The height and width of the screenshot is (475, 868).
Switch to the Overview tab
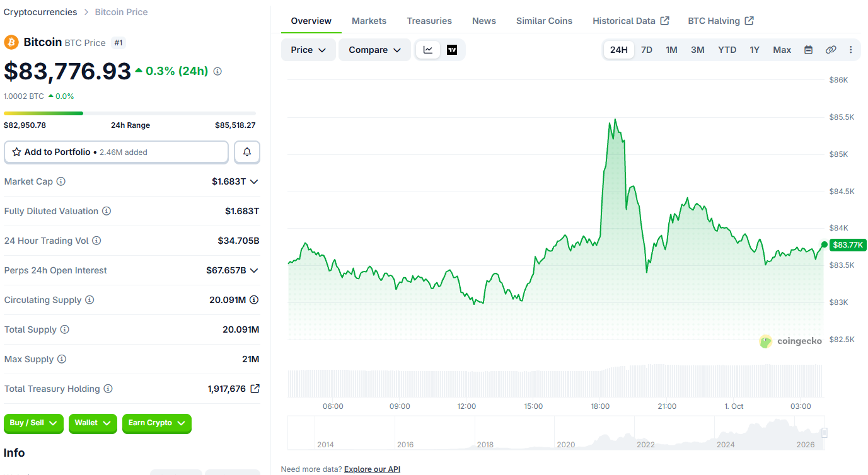pos(311,21)
